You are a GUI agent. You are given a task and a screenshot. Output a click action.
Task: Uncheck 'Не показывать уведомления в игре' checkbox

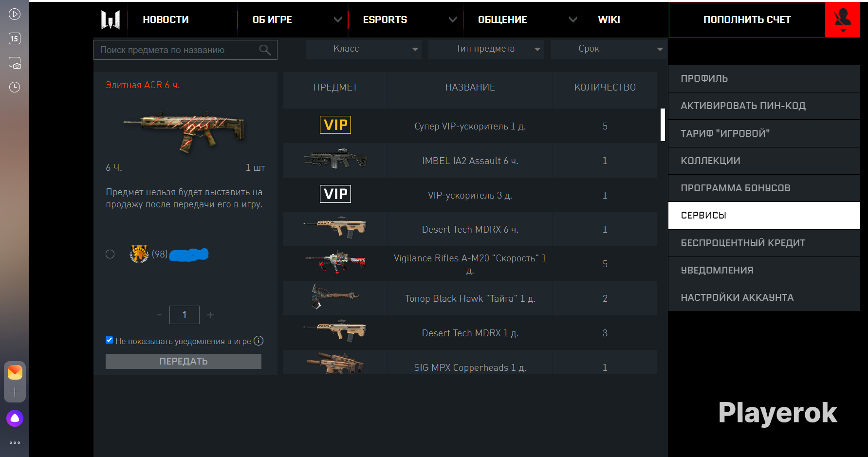coord(110,340)
